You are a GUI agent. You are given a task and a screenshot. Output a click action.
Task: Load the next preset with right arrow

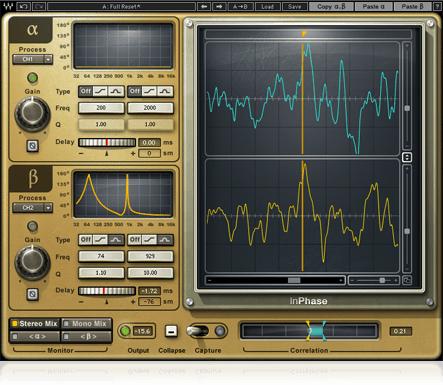click(219, 6)
